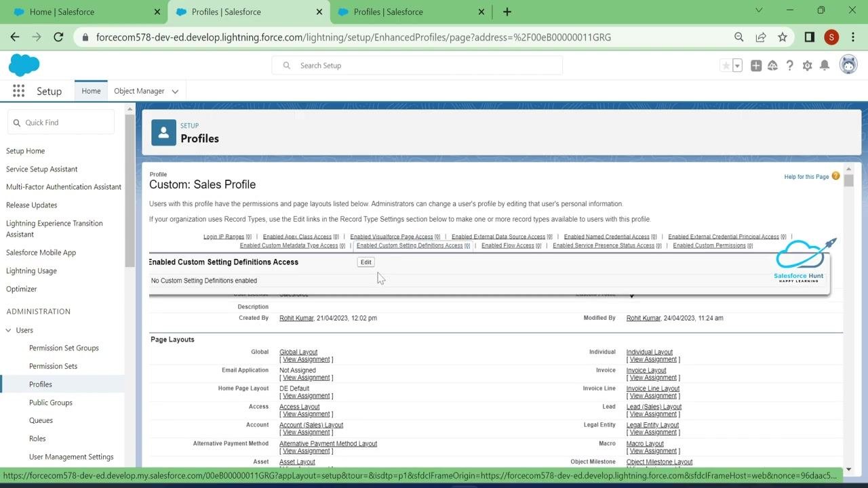Open the Account (Sales) Layout link
This screenshot has height=488, width=868.
(x=311, y=425)
